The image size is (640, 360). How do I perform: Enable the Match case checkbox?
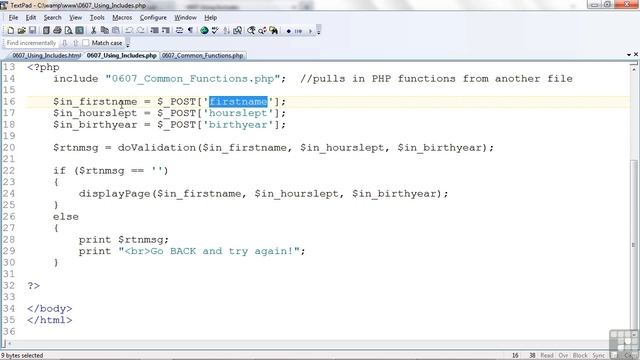click(x=85, y=43)
